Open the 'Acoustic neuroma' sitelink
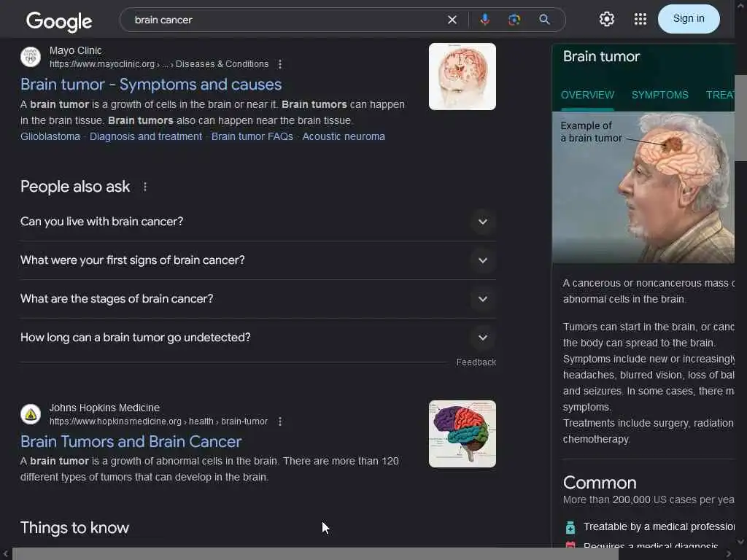The height and width of the screenshot is (560, 747). click(344, 136)
